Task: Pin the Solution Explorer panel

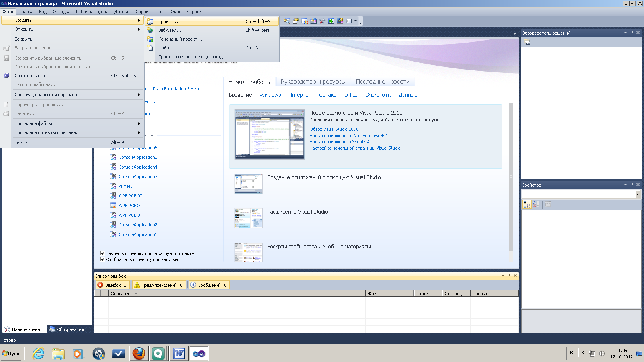Action: [x=632, y=33]
